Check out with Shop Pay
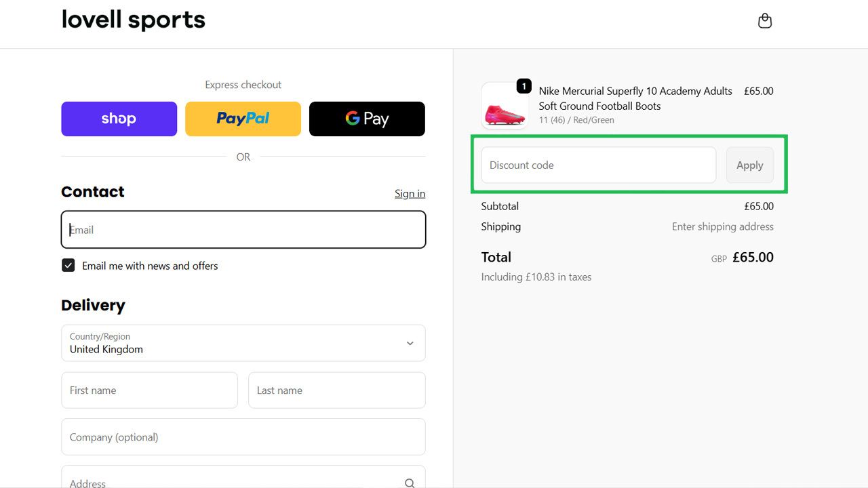Screen dimensions: 868x488 point(119,119)
